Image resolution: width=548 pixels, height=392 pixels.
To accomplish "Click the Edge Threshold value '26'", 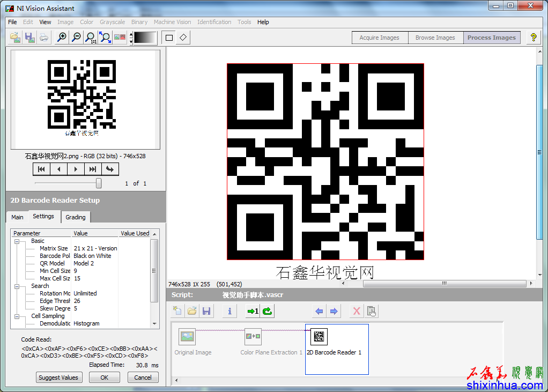I will 77,301.
